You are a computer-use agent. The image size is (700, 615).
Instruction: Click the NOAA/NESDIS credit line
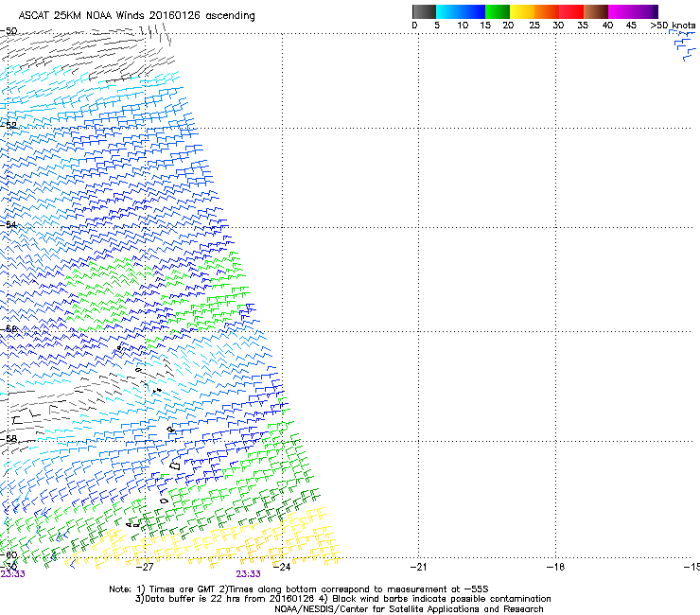coord(409,609)
